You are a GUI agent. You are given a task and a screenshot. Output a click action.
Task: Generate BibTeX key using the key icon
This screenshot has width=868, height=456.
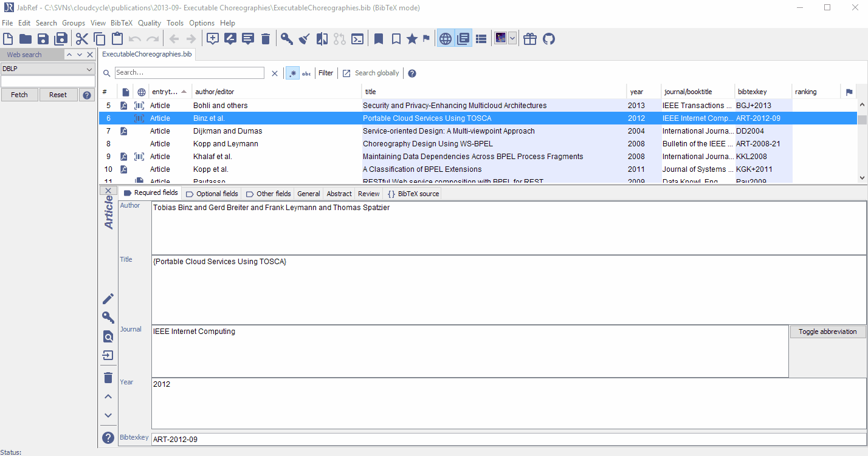pos(286,38)
